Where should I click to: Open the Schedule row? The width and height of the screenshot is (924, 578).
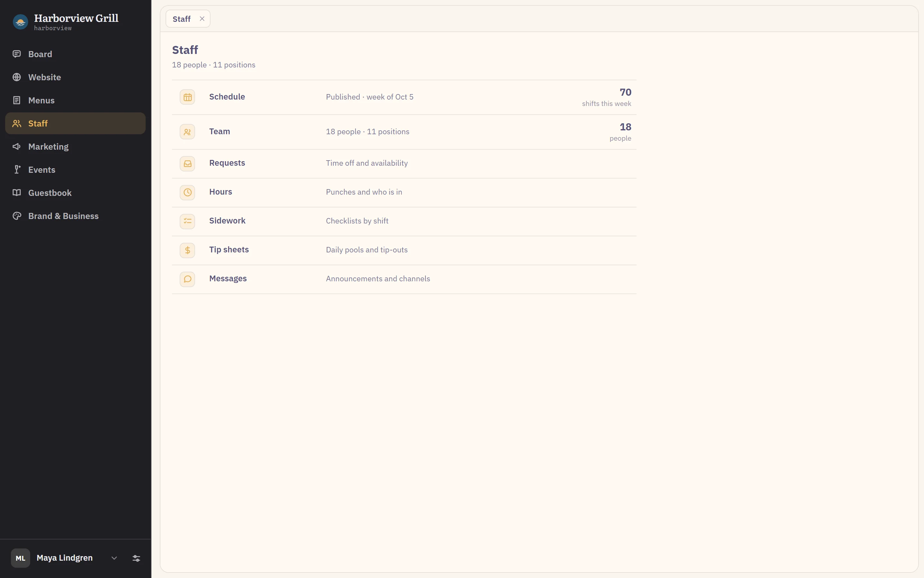[404, 97]
